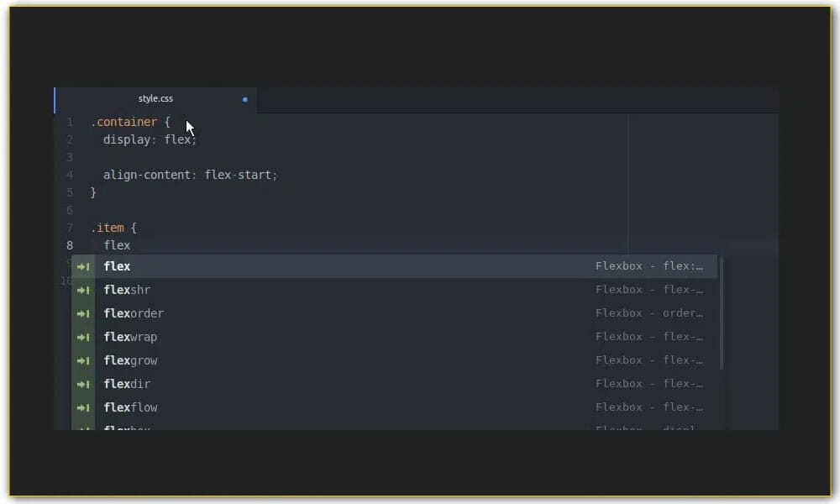Click the snippet icon beside flexwrap
The image size is (840, 504).
[83, 337]
